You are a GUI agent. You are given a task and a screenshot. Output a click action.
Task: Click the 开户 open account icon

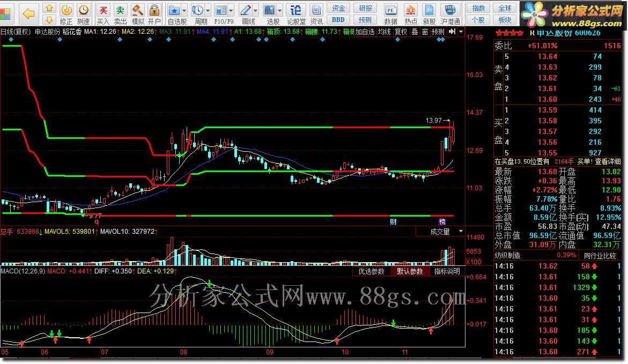pos(154,14)
